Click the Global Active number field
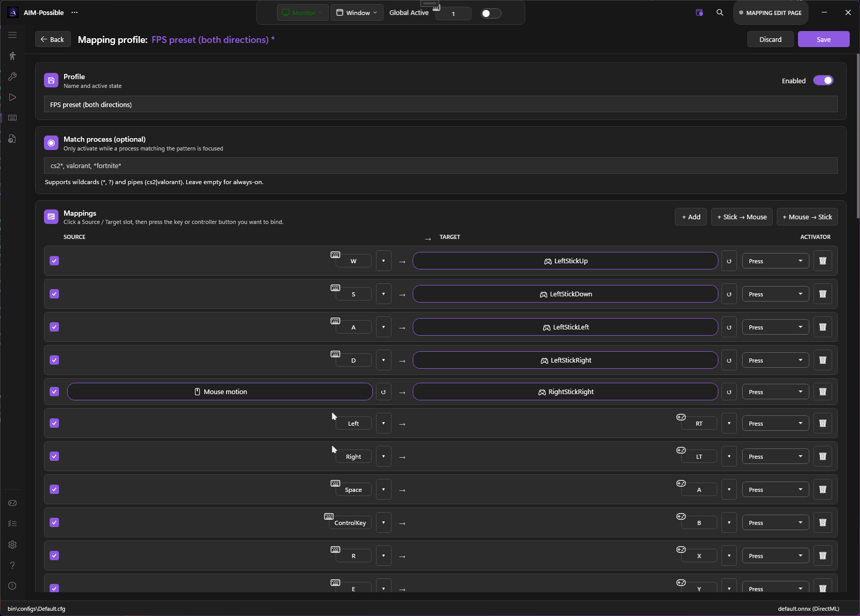Screen dimensions: 860x616 (453, 13)
